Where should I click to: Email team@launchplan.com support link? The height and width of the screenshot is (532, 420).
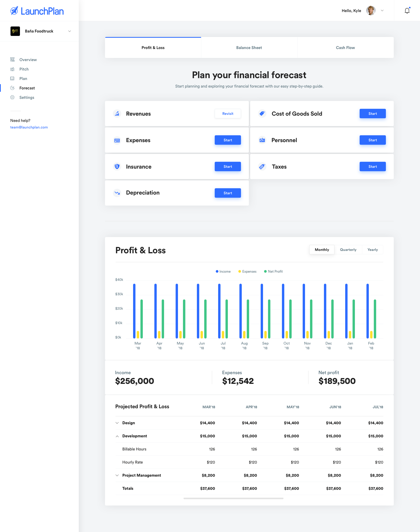(29, 127)
